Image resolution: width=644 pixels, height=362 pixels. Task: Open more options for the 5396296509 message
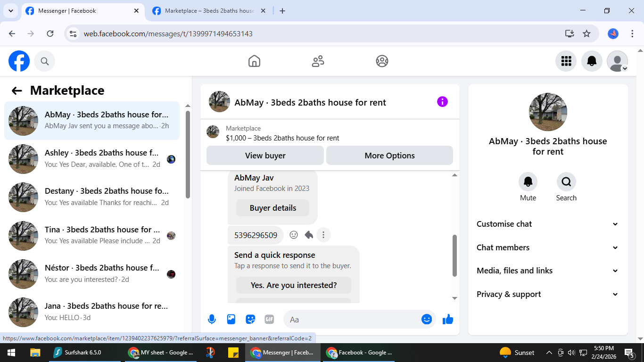[323, 235]
